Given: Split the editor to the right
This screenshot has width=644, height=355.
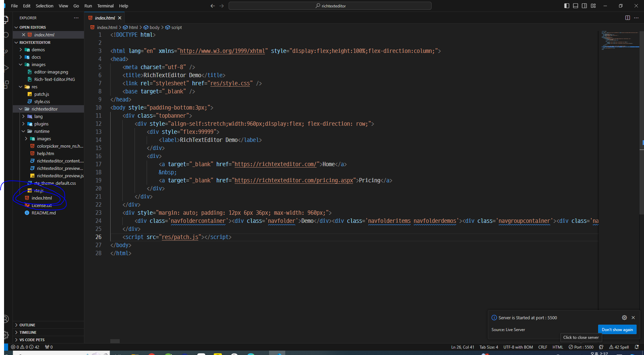Looking at the screenshot, I should (x=627, y=18).
